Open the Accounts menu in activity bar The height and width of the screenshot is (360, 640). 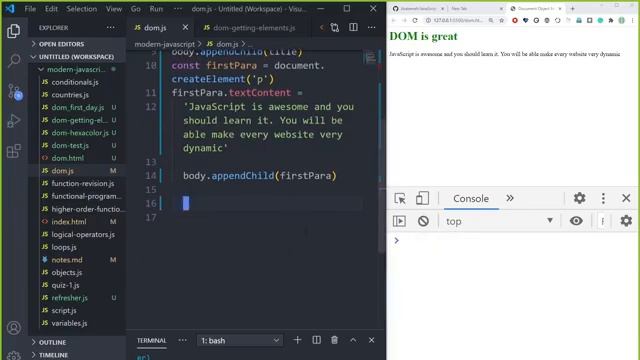14,328
